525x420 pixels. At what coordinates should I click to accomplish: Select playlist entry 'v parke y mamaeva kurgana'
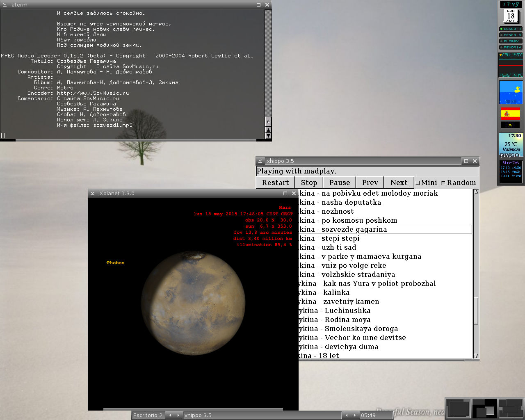(385, 256)
